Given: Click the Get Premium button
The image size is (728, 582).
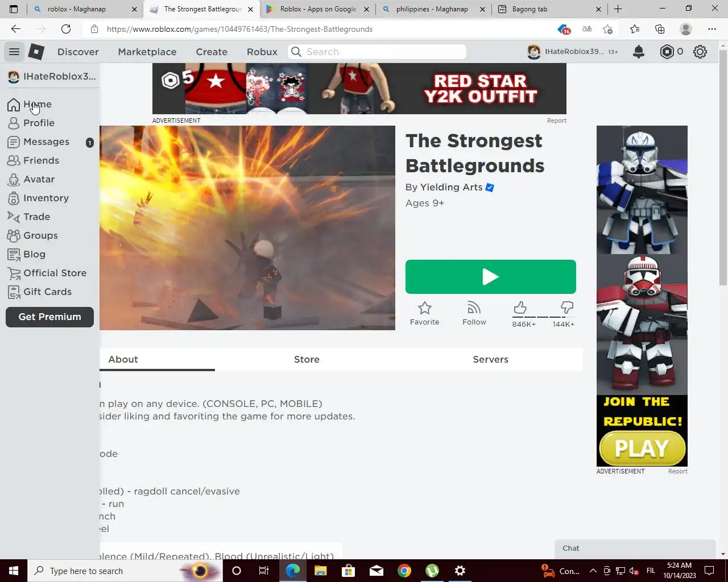Looking at the screenshot, I should coord(49,317).
